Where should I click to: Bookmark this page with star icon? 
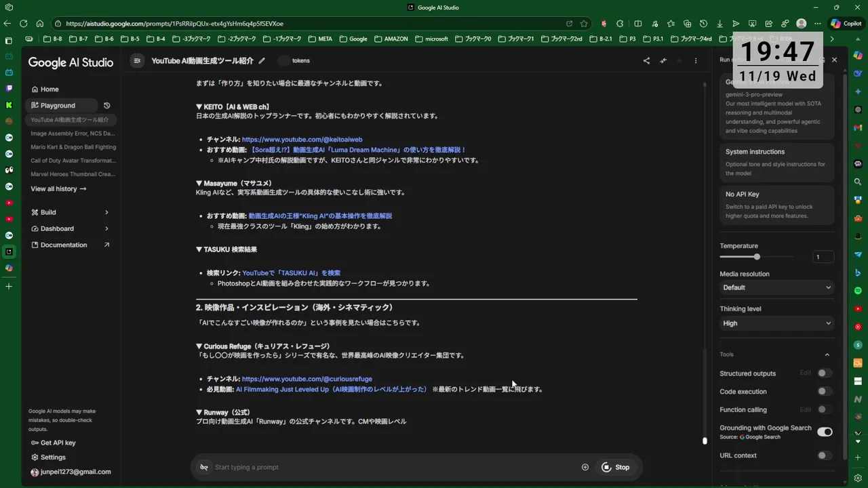pos(584,23)
